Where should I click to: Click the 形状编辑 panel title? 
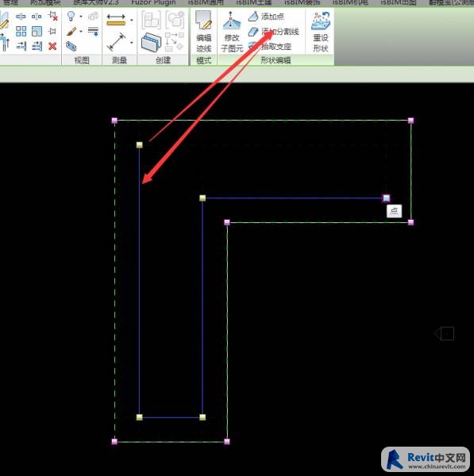coord(276,60)
